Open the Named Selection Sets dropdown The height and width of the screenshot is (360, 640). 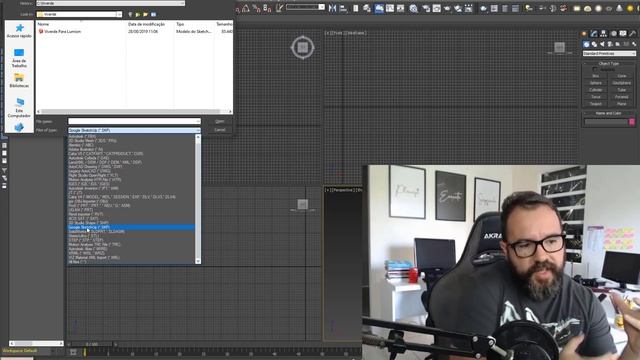[x=305, y=7]
